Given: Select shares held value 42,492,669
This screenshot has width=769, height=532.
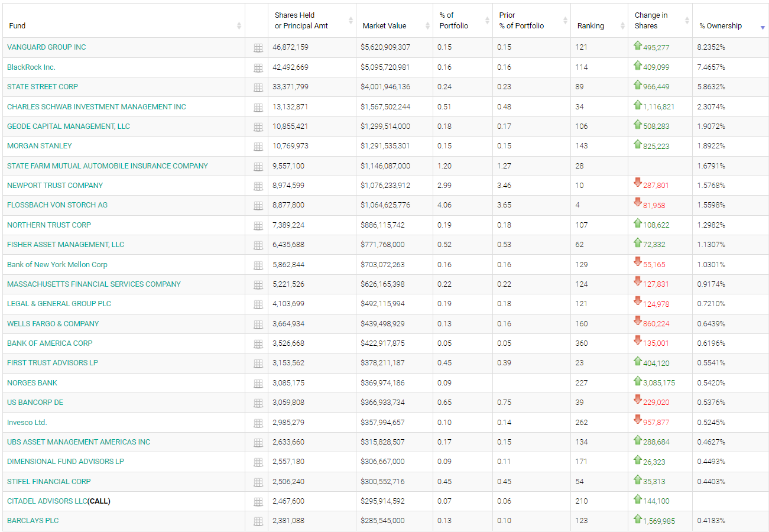Looking at the screenshot, I should (x=290, y=67).
